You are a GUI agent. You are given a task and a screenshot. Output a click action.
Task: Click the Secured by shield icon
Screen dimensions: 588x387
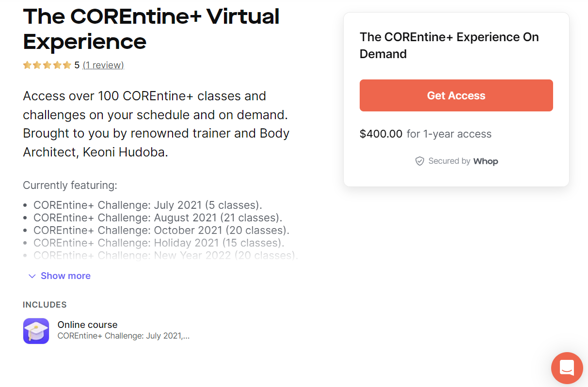coord(419,161)
